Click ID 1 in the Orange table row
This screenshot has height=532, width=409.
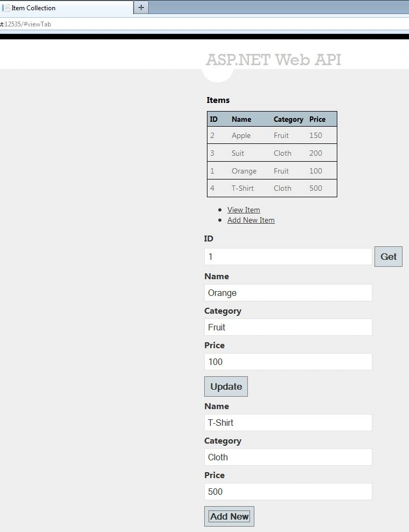point(212,171)
